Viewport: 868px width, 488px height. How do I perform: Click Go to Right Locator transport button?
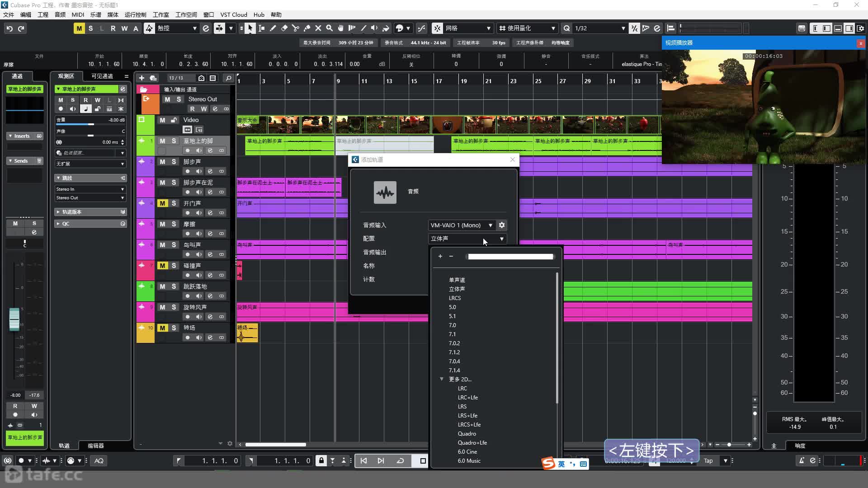(381, 460)
